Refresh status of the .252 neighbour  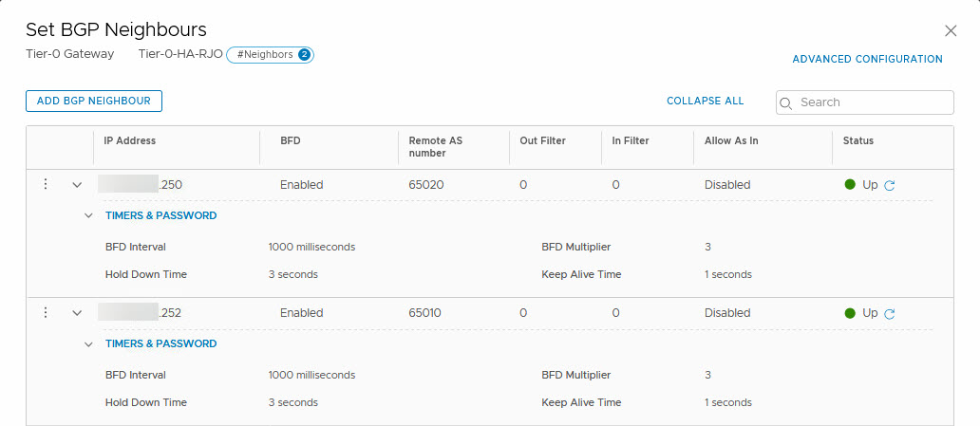[890, 314]
